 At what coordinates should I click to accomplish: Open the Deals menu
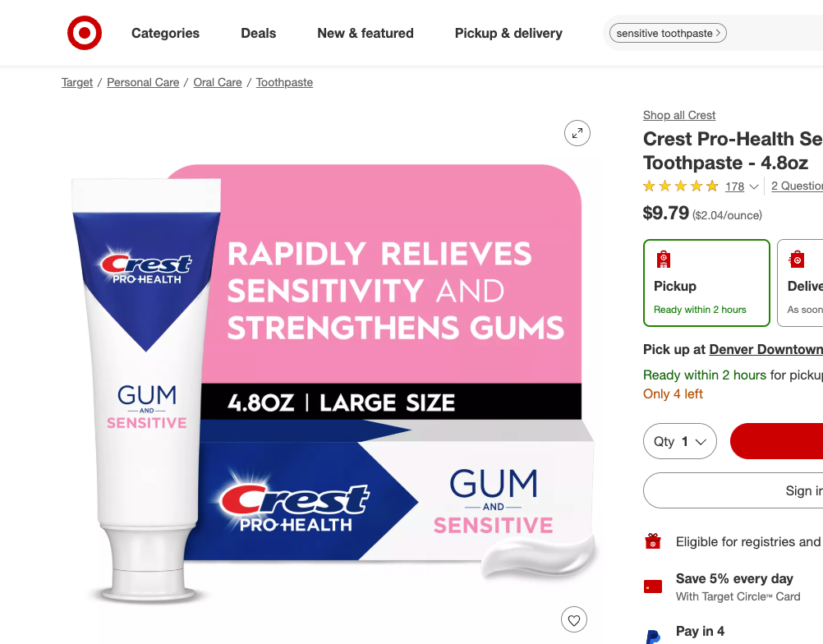pos(258,33)
